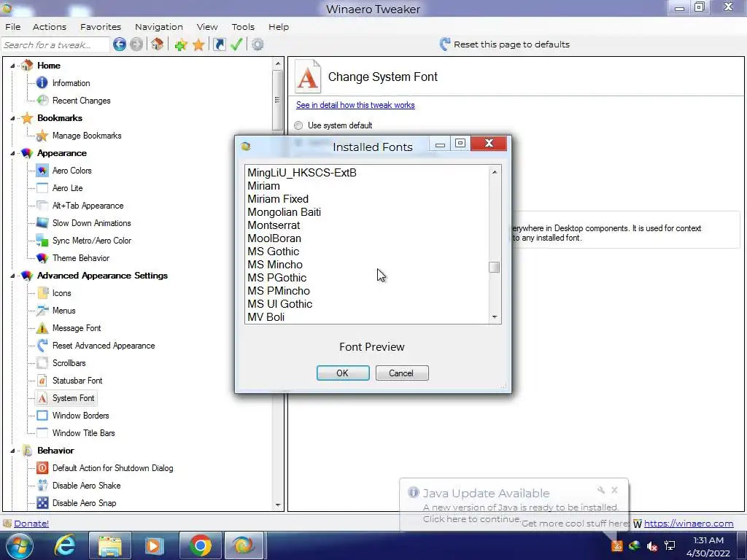Click the Search for a tweak field
This screenshot has width=747, height=560.
pos(55,44)
